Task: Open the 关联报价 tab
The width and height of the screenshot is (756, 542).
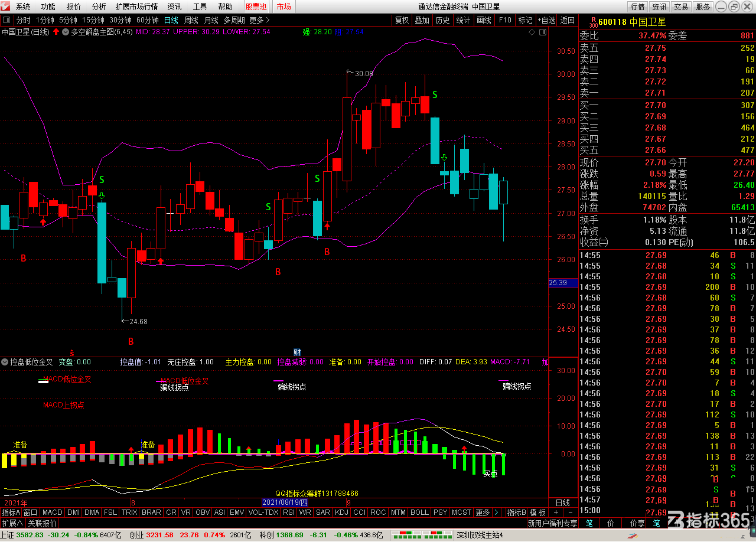Action: coord(43,523)
